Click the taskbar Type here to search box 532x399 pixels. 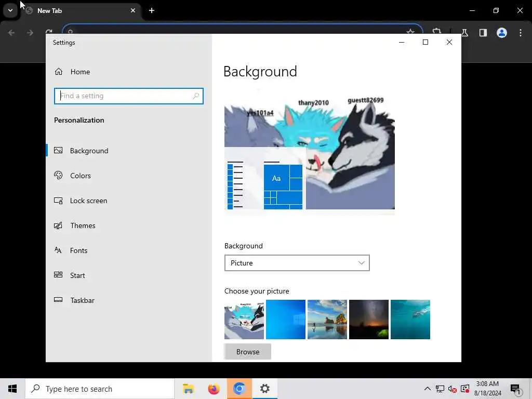[99, 389]
